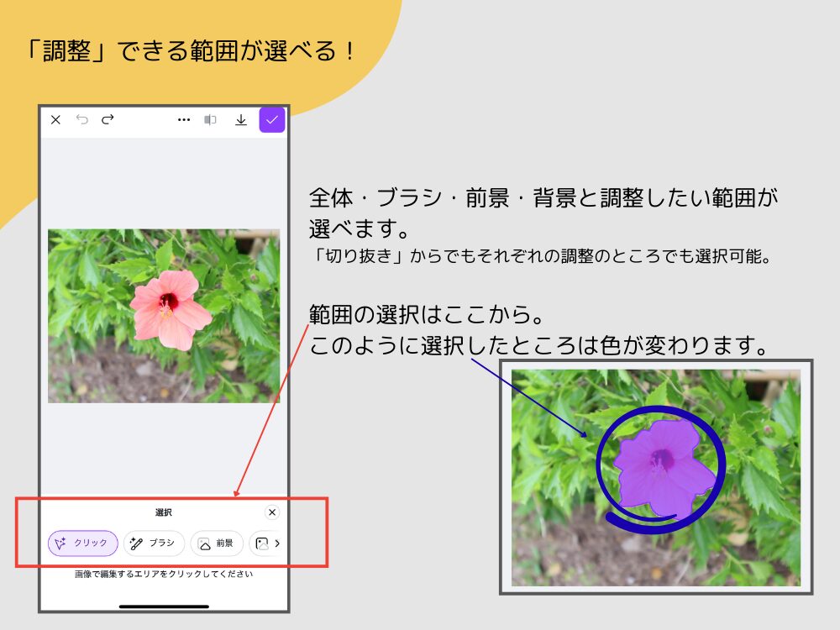Select the redo icon in the toolbar
840x630 pixels.
(107, 119)
